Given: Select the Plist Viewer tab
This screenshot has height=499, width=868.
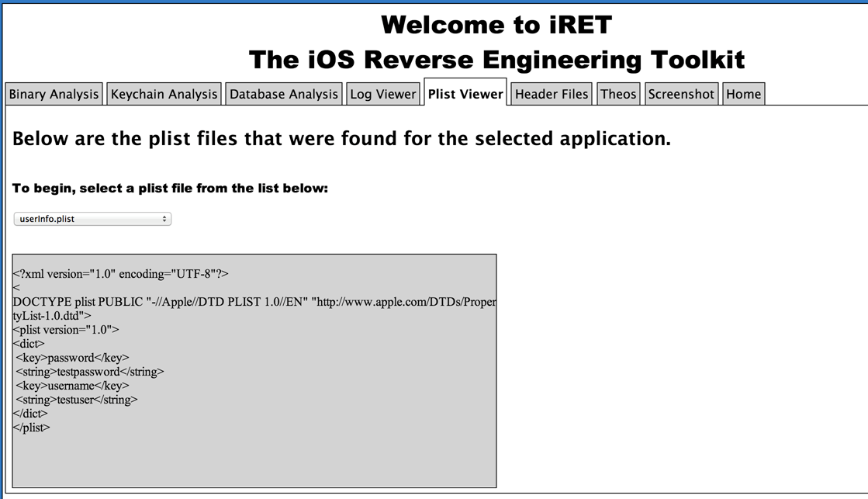Looking at the screenshot, I should 465,94.
